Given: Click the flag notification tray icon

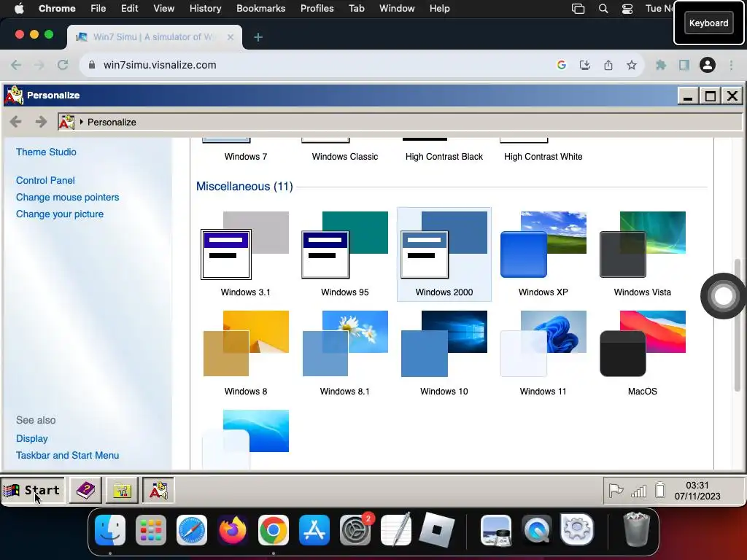Looking at the screenshot, I should pyautogui.click(x=616, y=490).
